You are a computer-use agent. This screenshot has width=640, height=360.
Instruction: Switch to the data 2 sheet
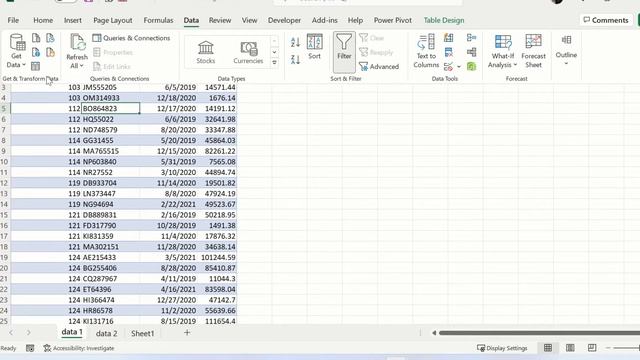pyautogui.click(x=107, y=333)
